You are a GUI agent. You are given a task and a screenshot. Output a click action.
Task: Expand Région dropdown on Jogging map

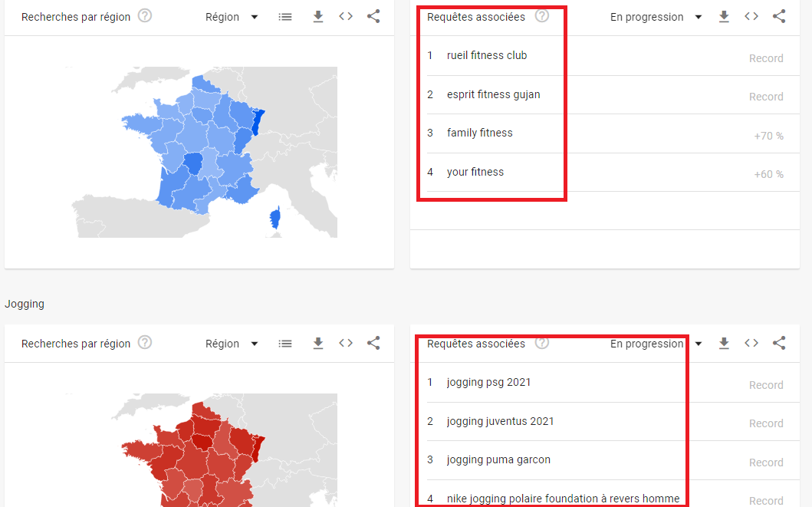232,344
